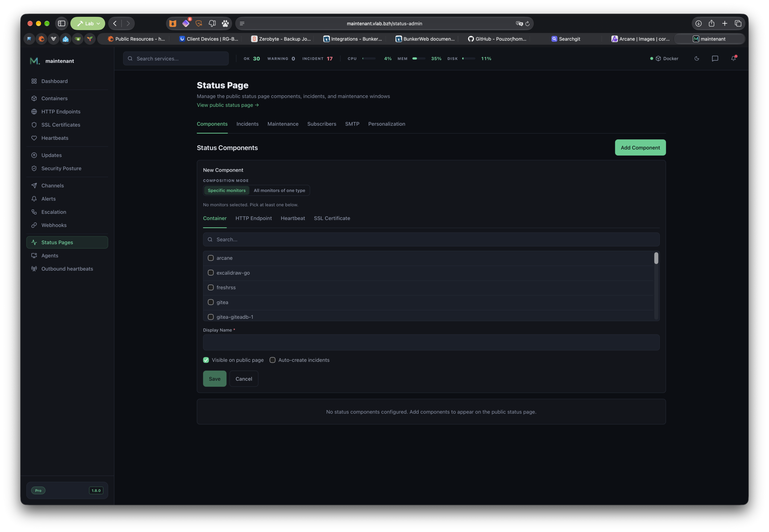Open translate icon in address bar
This screenshot has height=532, width=769.
point(519,23)
